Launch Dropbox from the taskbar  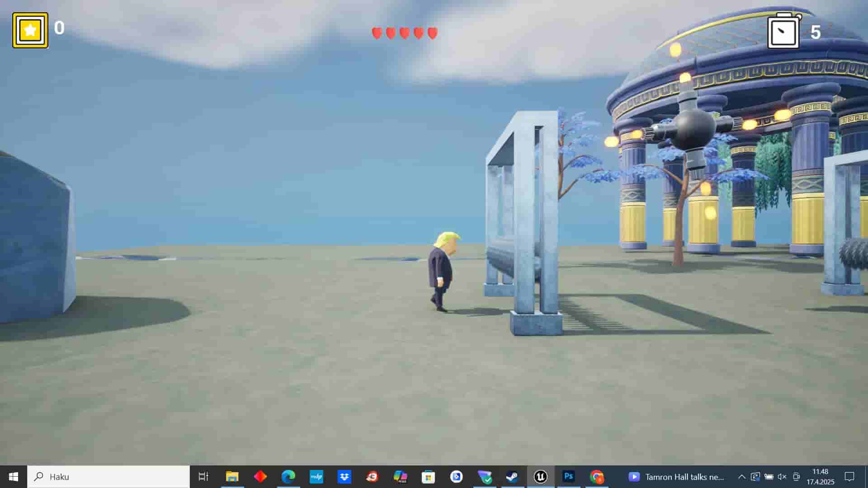pyautogui.click(x=344, y=476)
